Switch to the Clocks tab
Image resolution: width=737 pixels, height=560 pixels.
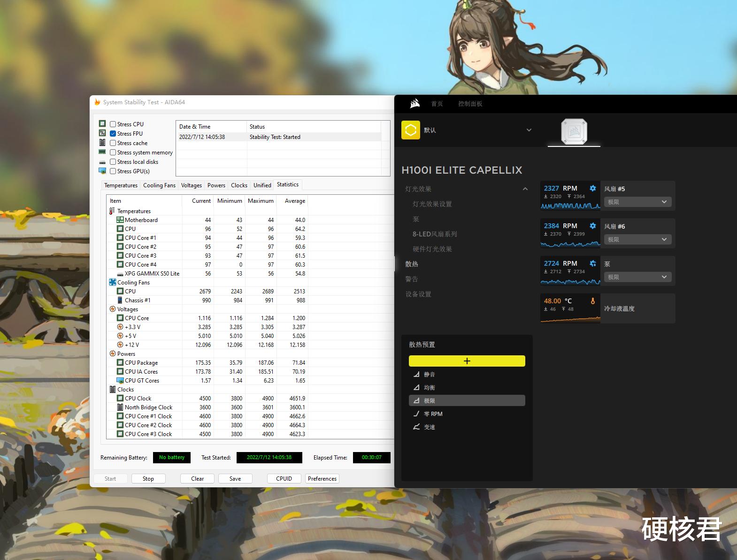tap(239, 185)
